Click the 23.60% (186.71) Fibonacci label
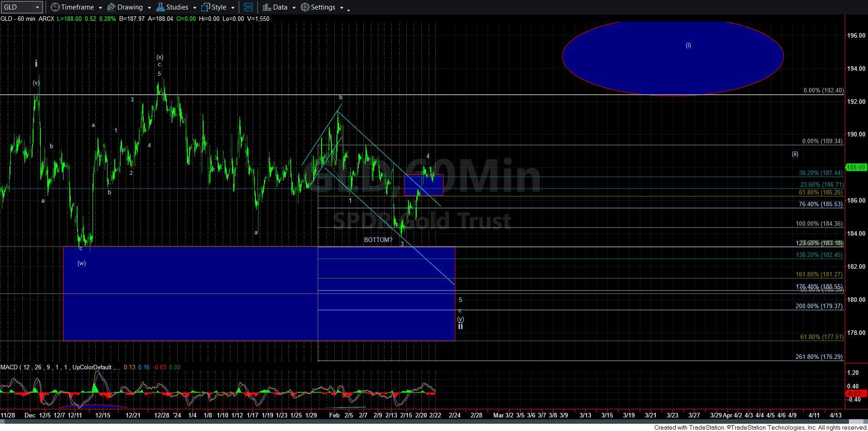 pos(821,185)
